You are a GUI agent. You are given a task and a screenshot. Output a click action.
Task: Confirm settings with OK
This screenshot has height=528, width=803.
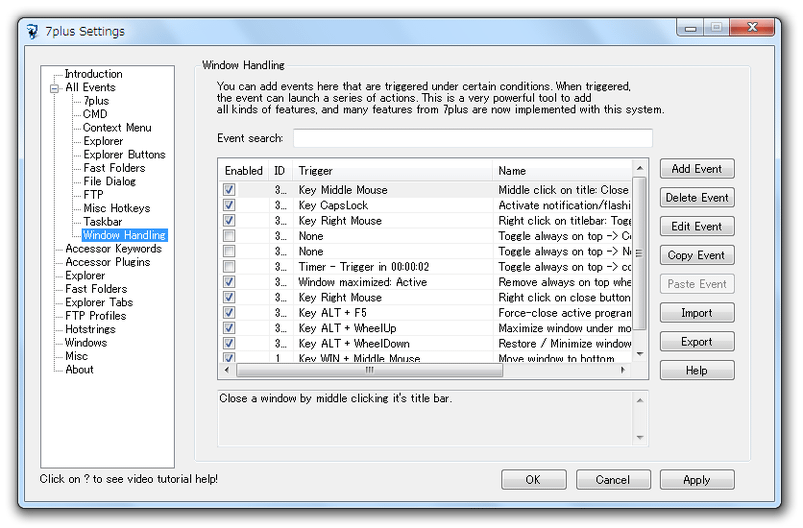click(x=534, y=480)
